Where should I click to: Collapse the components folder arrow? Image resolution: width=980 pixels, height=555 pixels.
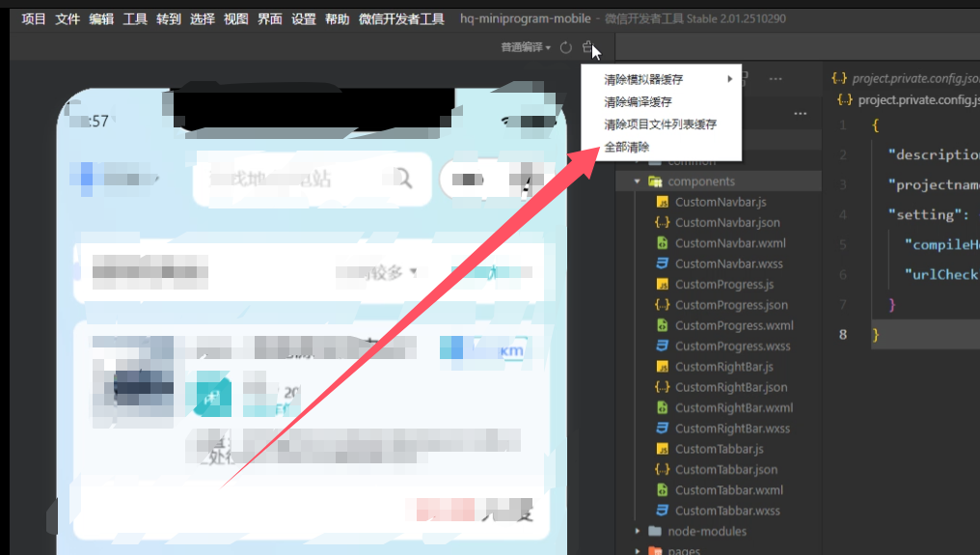tap(637, 181)
